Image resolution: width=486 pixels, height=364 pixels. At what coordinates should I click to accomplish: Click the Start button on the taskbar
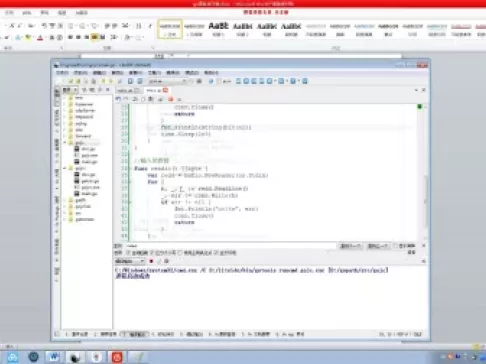[12, 357]
